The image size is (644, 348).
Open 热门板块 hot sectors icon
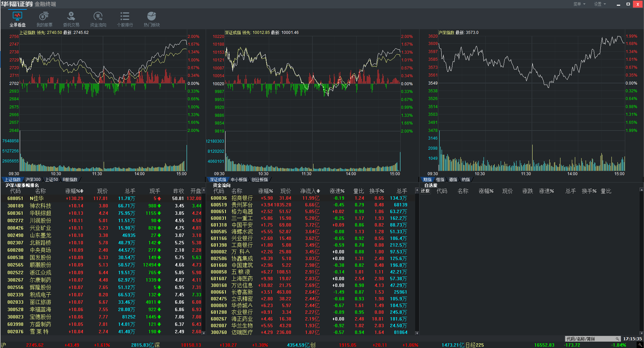coord(152,19)
